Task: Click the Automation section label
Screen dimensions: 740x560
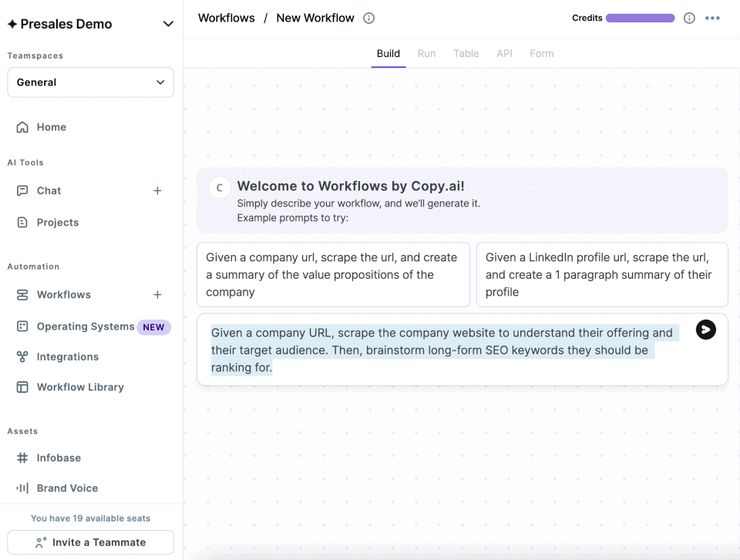Action: [33, 267]
